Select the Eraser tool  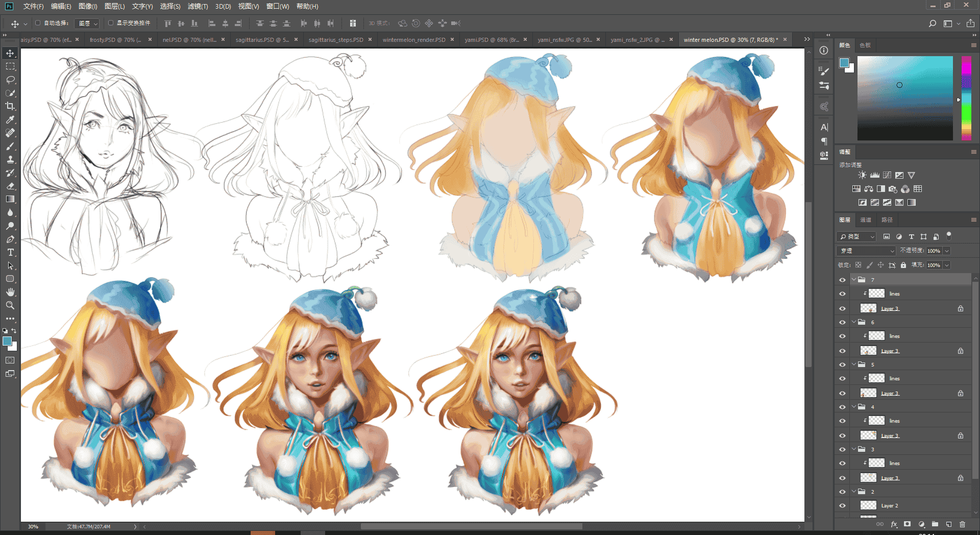point(10,186)
